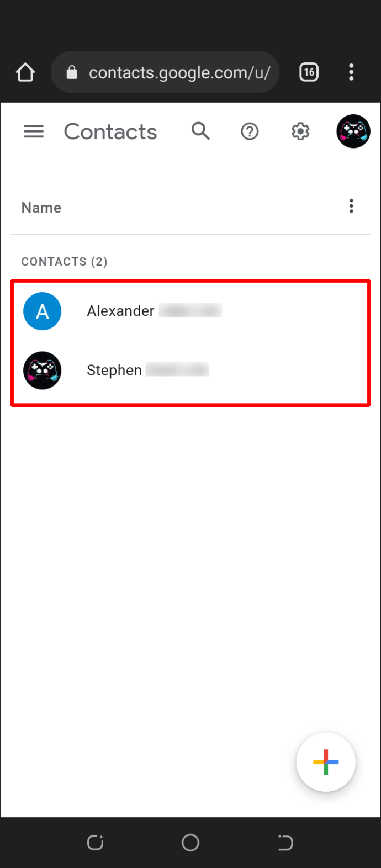Viewport: 381px width, 868px height.
Task: Tap Stephen's game controller avatar
Action: [x=43, y=371]
